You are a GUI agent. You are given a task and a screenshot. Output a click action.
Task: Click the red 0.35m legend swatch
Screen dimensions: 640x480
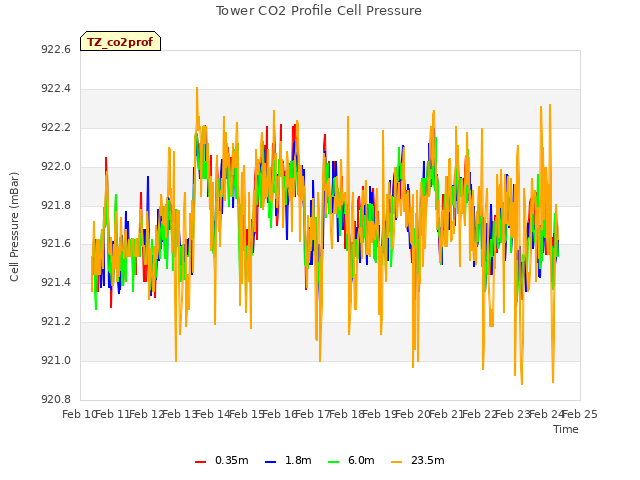click(x=200, y=462)
